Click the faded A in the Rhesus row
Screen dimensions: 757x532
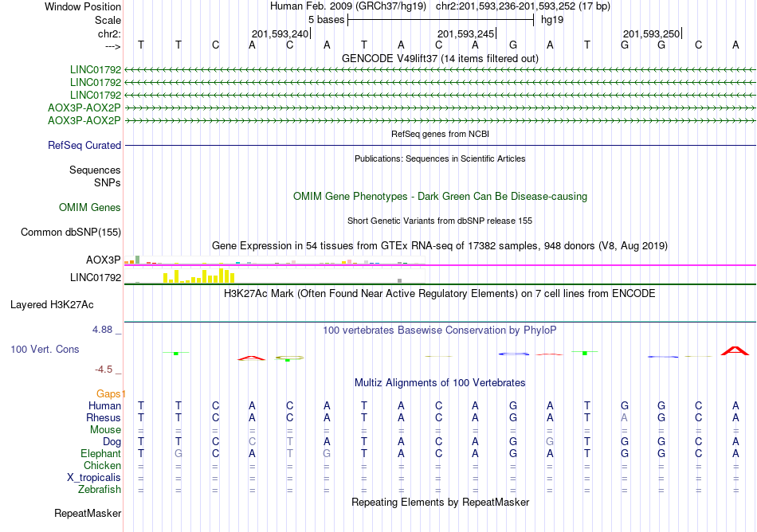[624, 417]
